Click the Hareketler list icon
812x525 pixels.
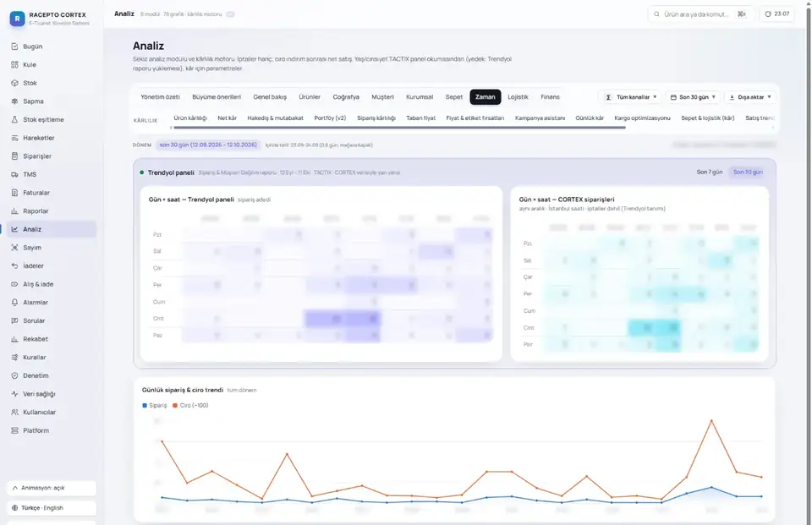(x=14, y=138)
